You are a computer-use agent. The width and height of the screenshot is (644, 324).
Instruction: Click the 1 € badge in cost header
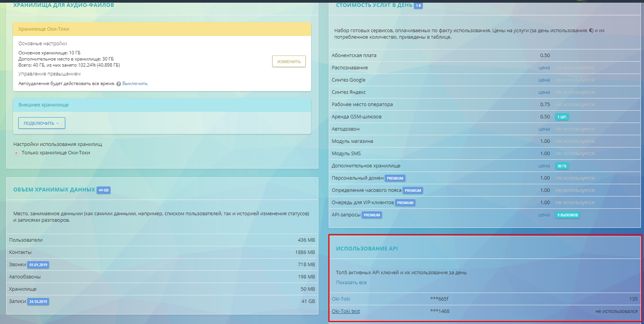(x=418, y=6)
